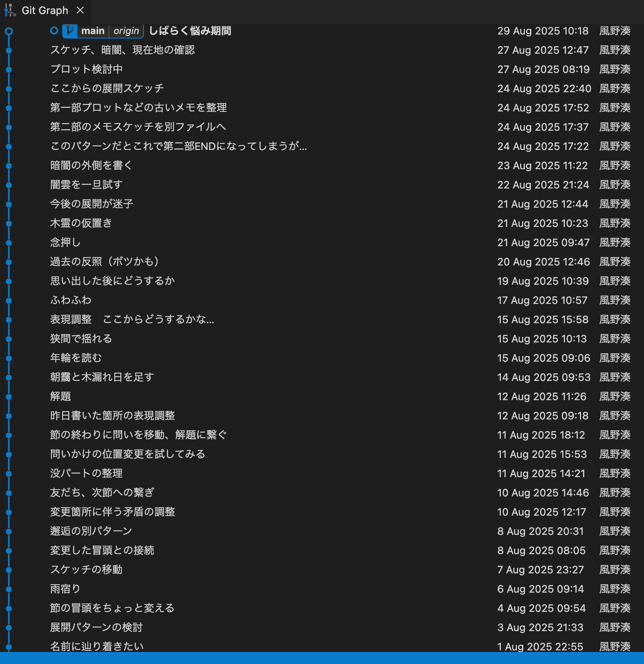Select commit '暗闇の外側を書く'
Viewport: 644px width, 664px height.
(x=91, y=166)
